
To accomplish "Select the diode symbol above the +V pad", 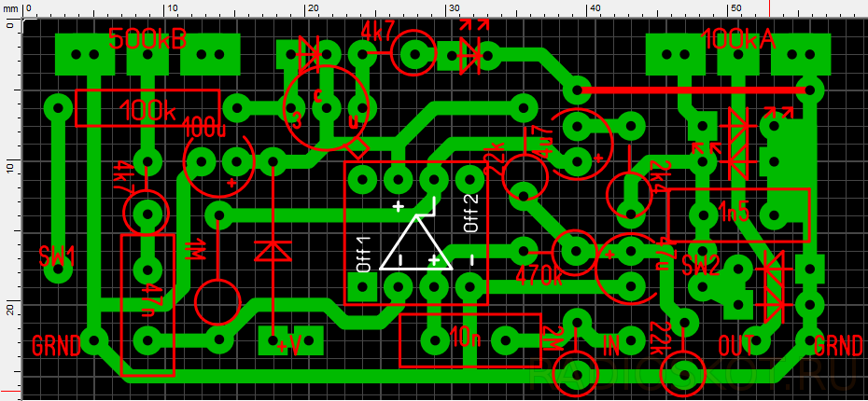I will [x=273, y=250].
